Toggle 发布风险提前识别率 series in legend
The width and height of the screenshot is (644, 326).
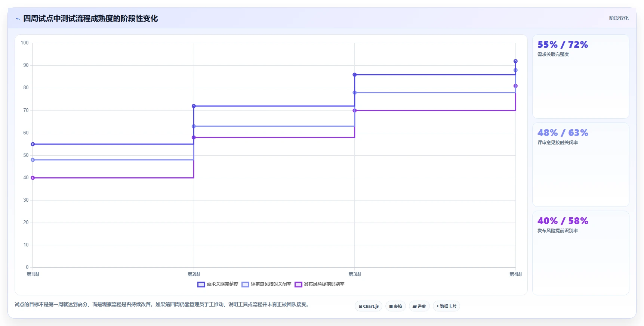(320, 284)
